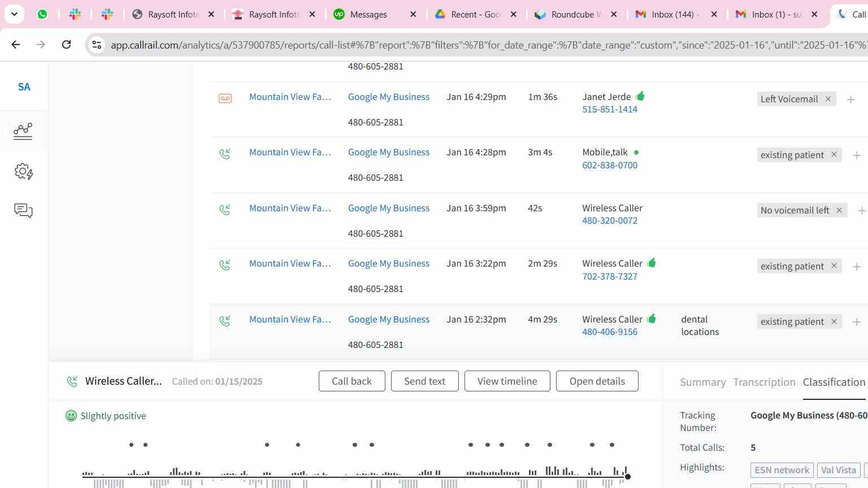Select the 'dental locations' keyword cell
The width and height of the screenshot is (868, 488).
tap(700, 326)
